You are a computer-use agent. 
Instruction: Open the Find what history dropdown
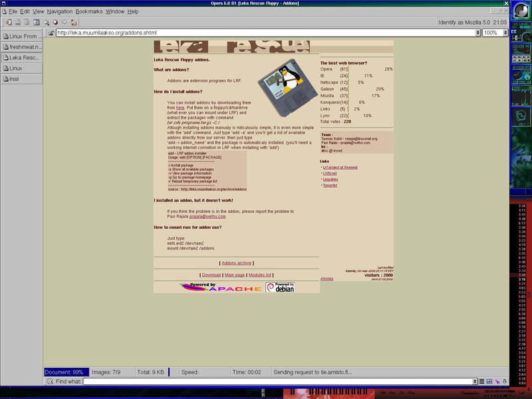475,381
